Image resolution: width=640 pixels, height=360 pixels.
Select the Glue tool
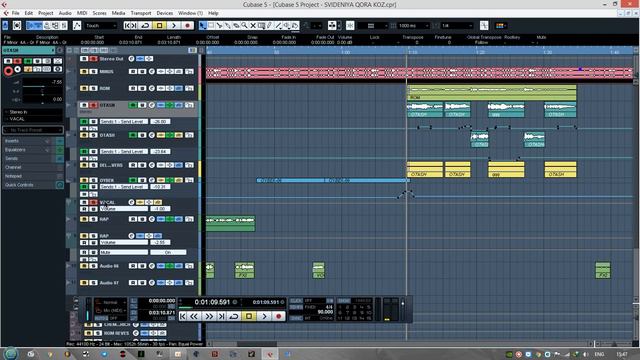coord(227,25)
